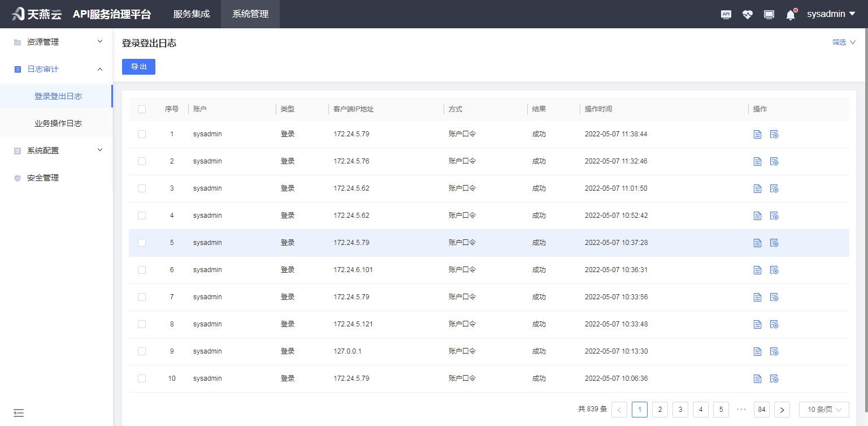
Task: Open the console screen icon in top bar
Action: coord(769,14)
